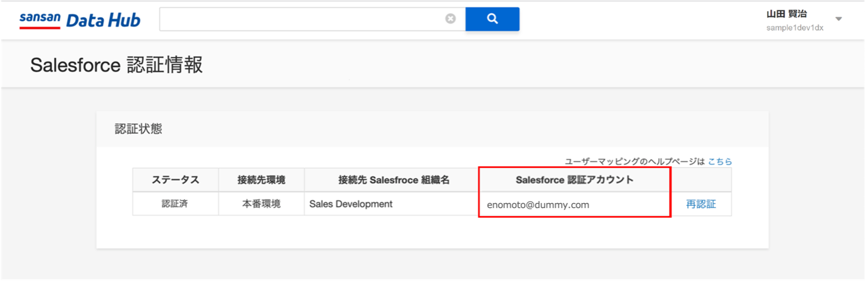Viewport: 868px width, 283px height.
Task: Open the 山田 賢治 user menu
Action: pyautogui.click(x=787, y=14)
